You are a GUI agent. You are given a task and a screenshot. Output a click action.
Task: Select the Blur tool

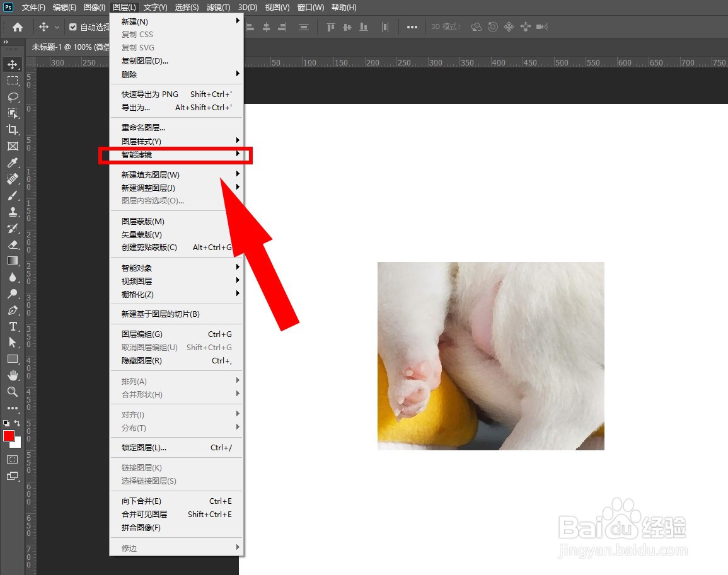pos(13,277)
